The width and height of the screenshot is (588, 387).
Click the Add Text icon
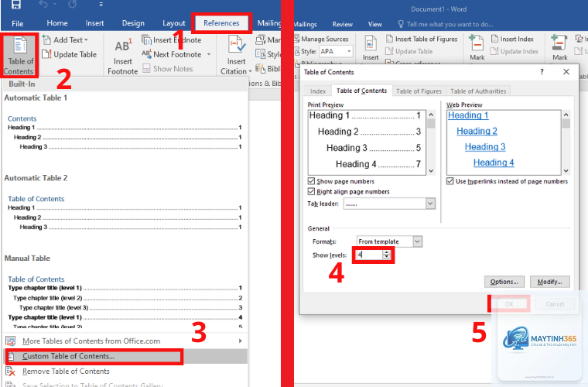[47, 39]
